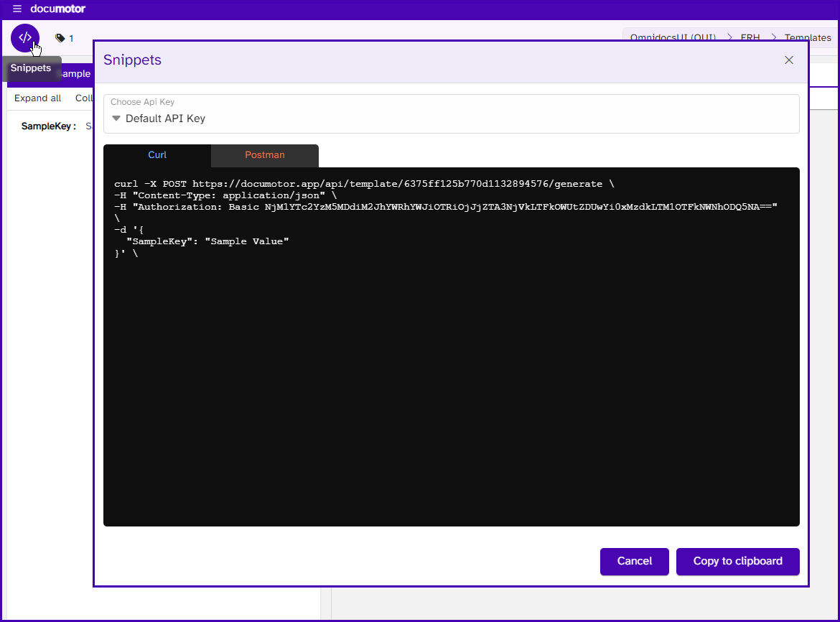Open the hamburger navigation menu
The width and height of the screenshot is (840, 622).
[17, 9]
